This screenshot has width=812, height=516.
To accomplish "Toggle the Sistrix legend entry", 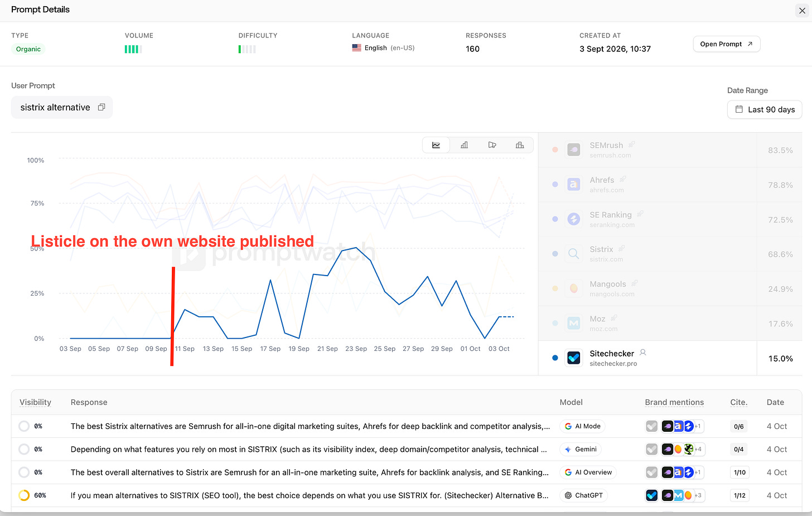I will point(670,254).
